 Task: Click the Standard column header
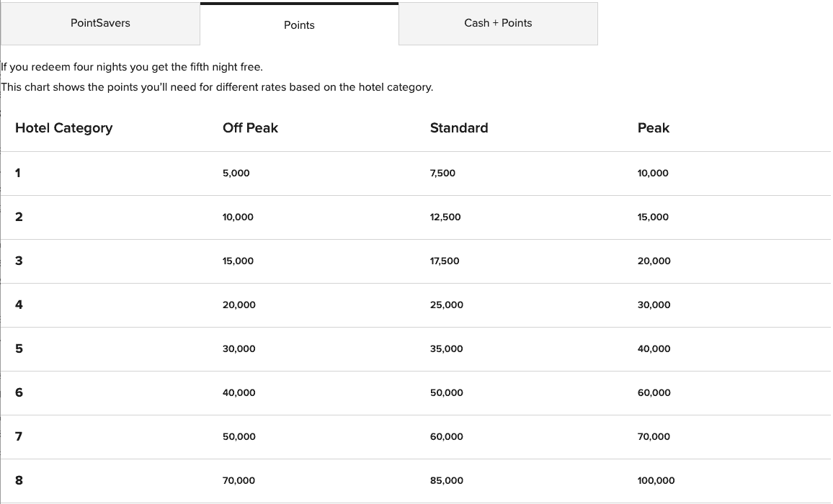click(x=459, y=128)
